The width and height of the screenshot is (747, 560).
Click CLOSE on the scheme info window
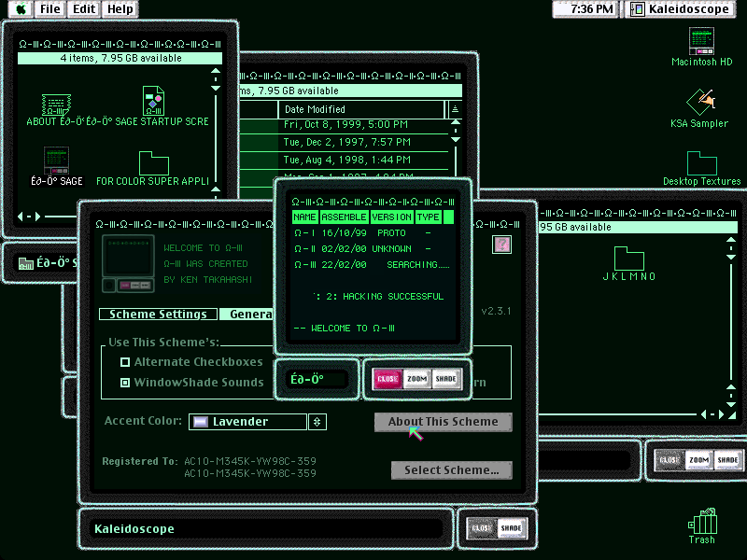(388, 379)
